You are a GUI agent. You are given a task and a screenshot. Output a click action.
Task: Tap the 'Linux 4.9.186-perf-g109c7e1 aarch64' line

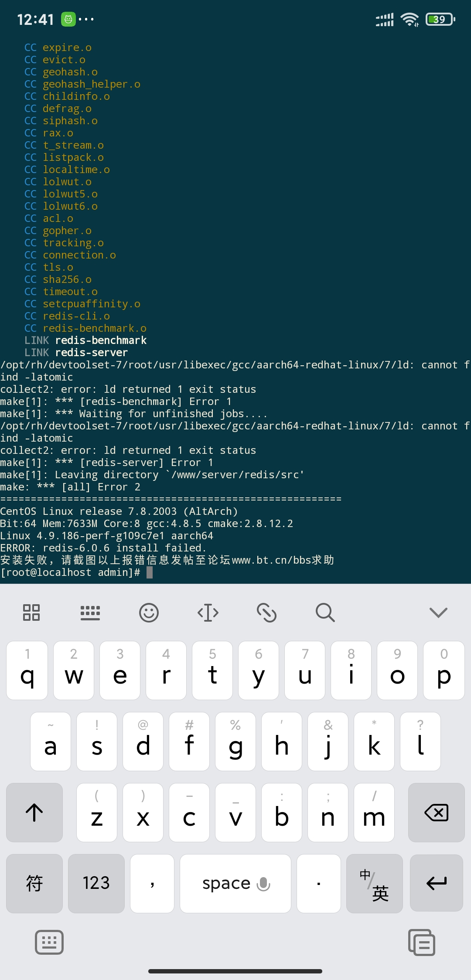pos(107,536)
